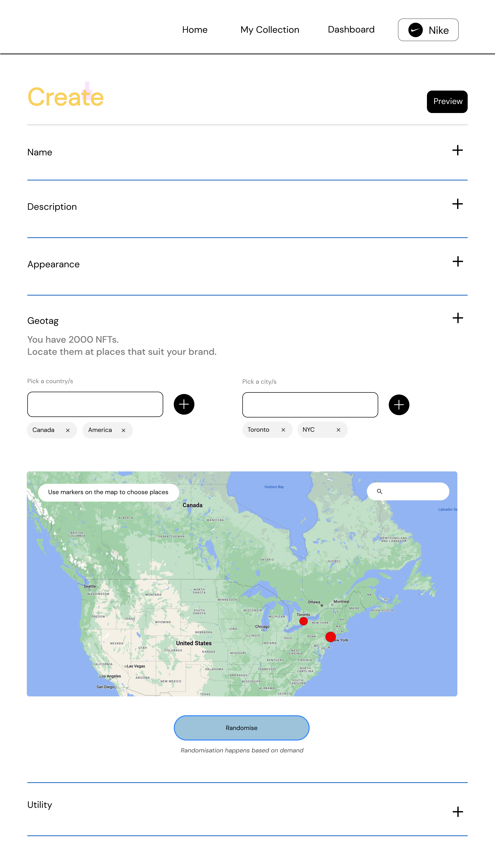The height and width of the screenshot is (868, 495).
Task: Expand the Appearance section
Action: [458, 262]
